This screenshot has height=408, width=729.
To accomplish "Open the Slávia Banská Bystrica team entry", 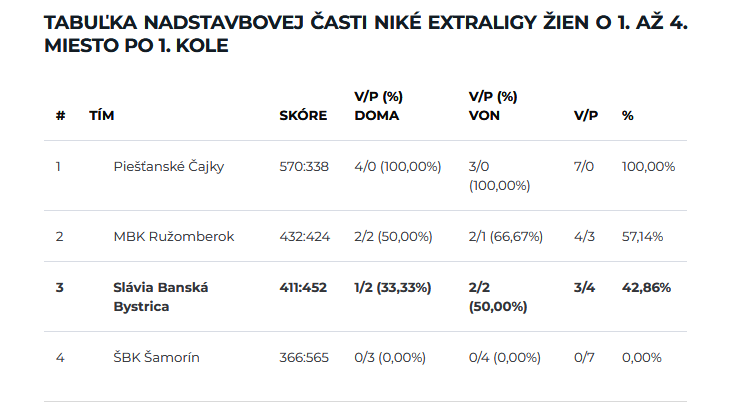I will click(160, 297).
